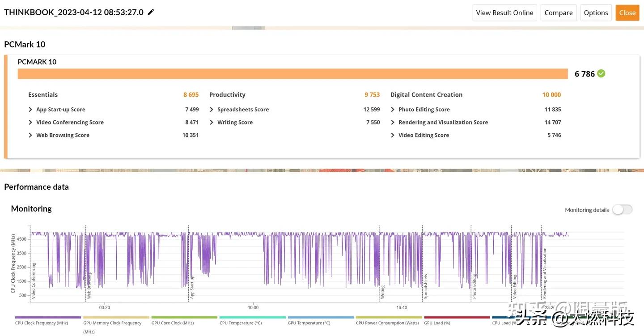
Task: Expand Photo Editing Score details
Action: coord(393,110)
